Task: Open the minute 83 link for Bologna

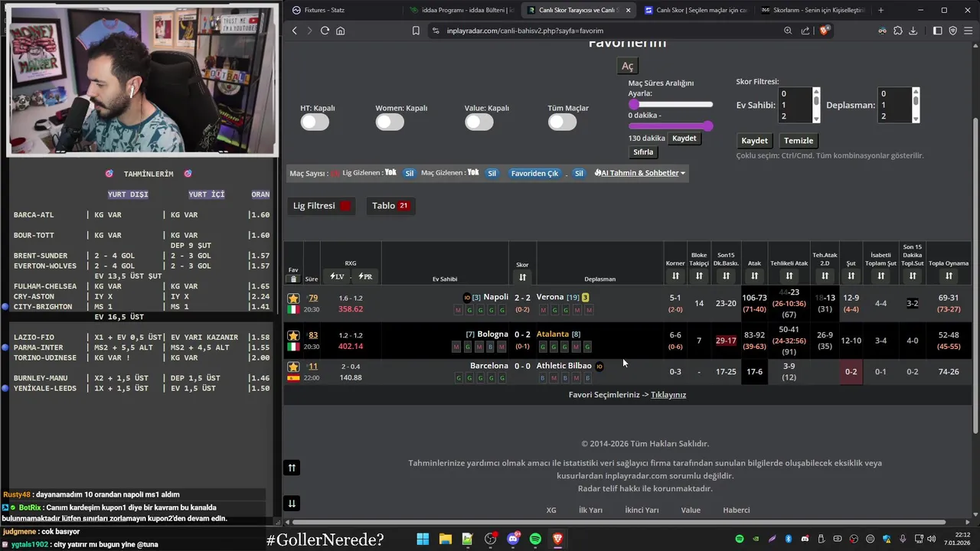Action: coord(313,335)
